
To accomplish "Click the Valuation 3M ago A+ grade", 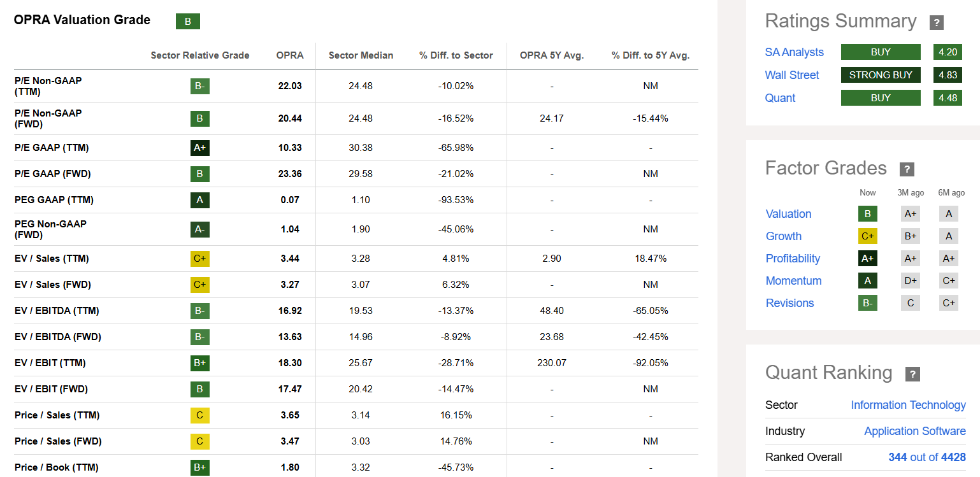I will (x=910, y=213).
